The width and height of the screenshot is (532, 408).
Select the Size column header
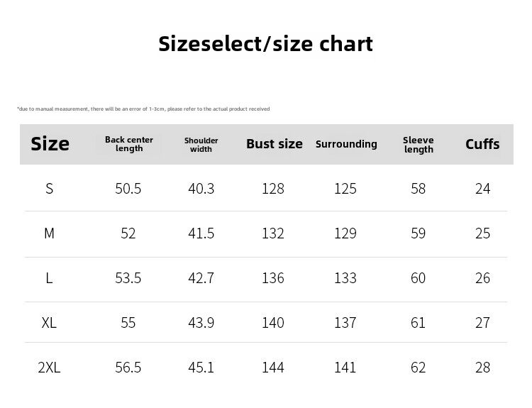coord(50,144)
